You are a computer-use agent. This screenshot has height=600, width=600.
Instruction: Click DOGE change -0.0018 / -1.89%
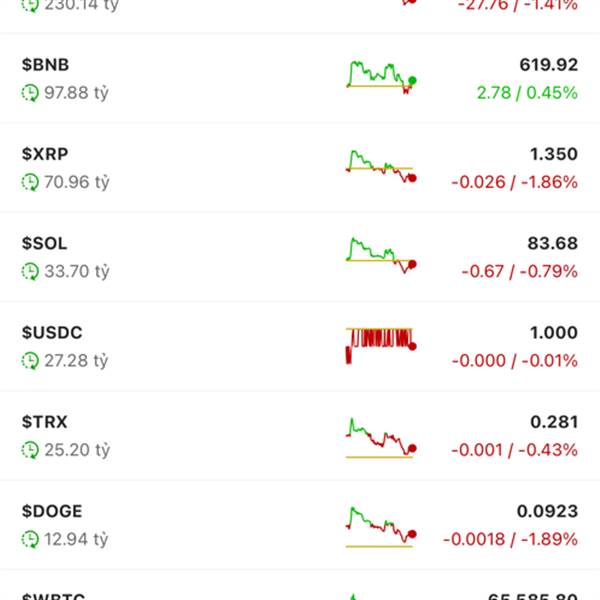pos(514,539)
